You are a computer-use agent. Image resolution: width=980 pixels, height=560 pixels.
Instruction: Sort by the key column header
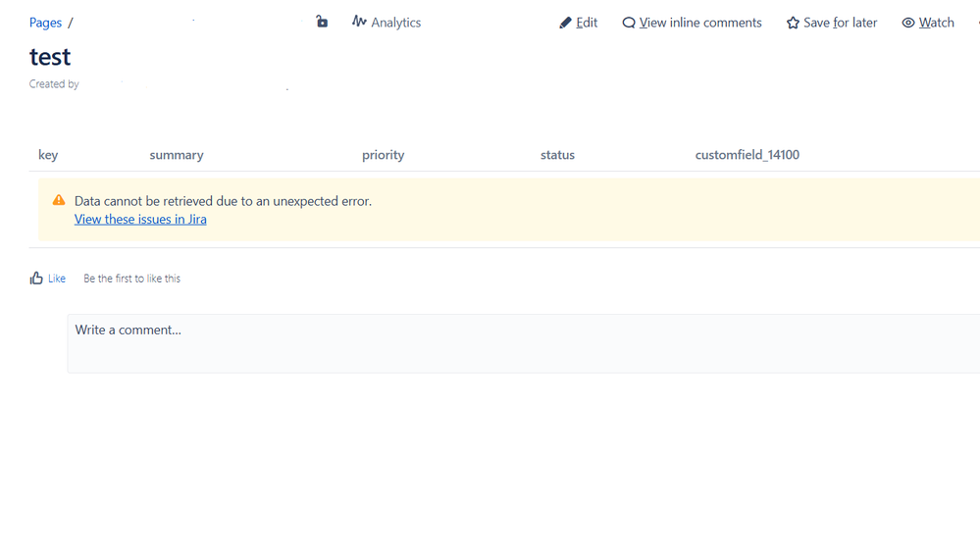pyautogui.click(x=48, y=155)
